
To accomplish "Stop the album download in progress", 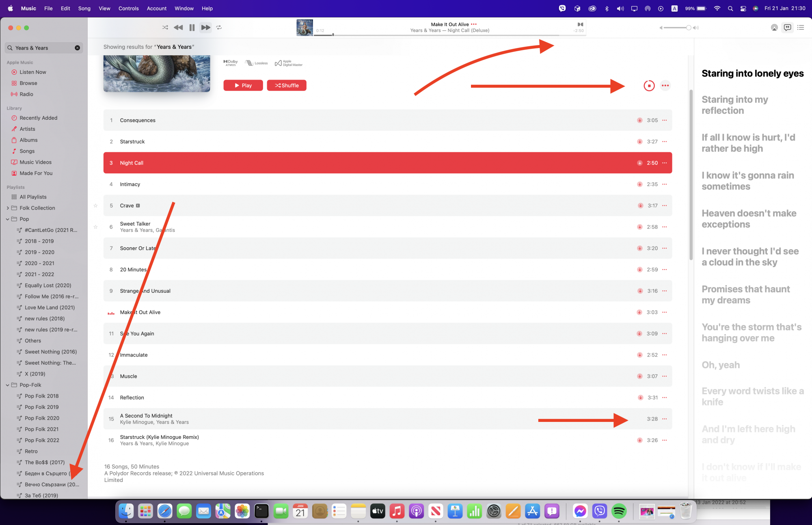I will tap(649, 86).
